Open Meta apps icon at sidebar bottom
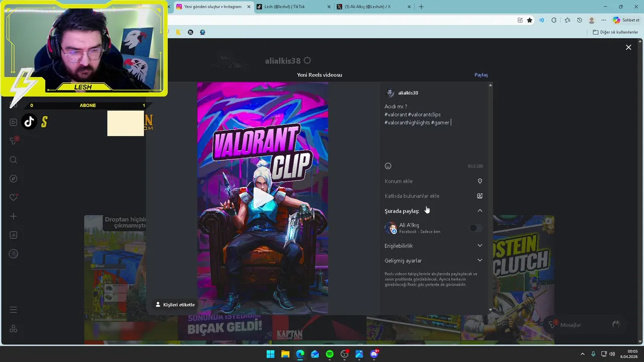644x362 pixels. 14,328
